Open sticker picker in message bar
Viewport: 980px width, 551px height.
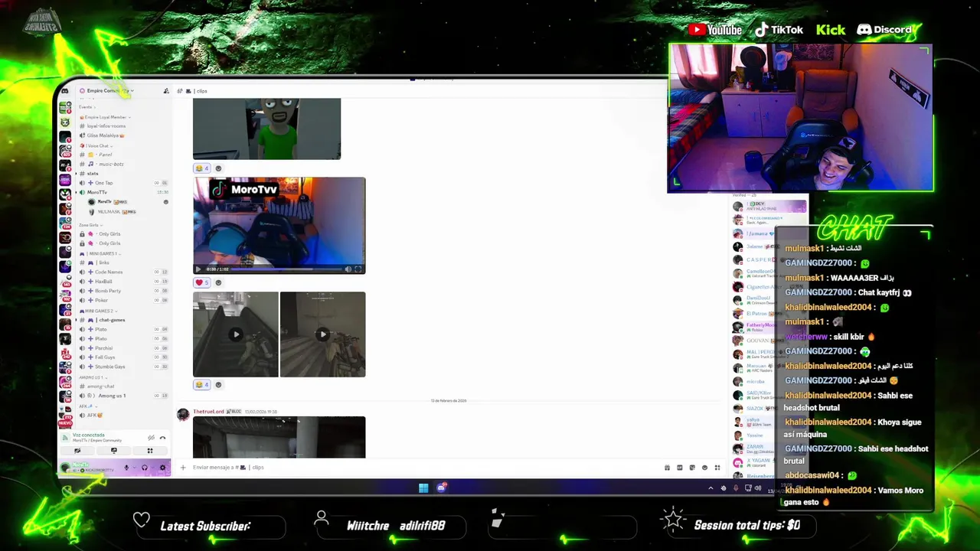tap(692, 468)
